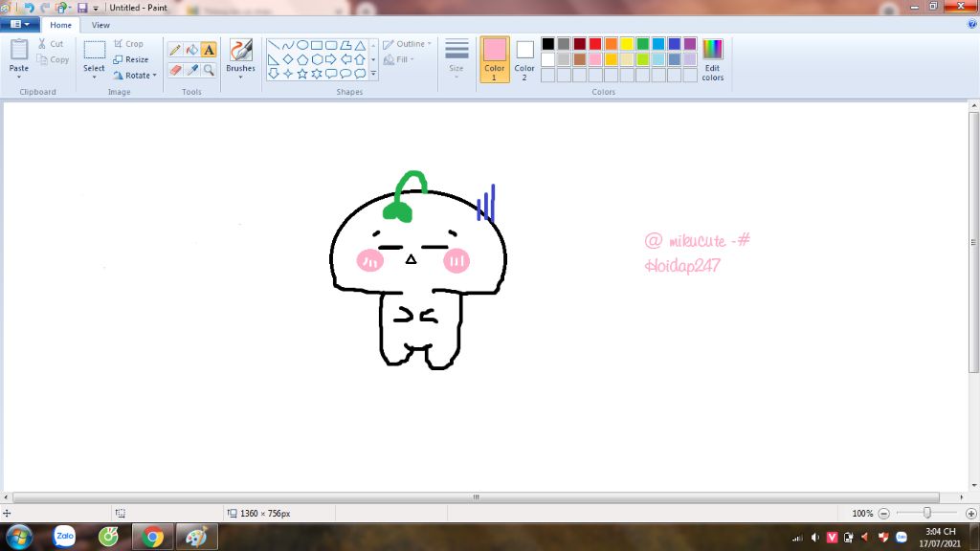
Task: Select the Fill with color bucket tool
Action: pyautogui.click(x=191, y=50)
